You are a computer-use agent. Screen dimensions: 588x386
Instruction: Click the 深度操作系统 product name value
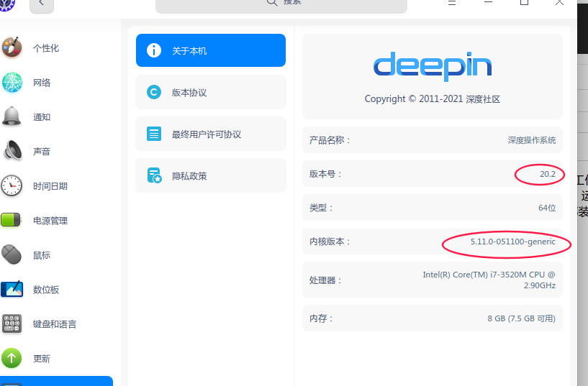click(x=532, y=140)
